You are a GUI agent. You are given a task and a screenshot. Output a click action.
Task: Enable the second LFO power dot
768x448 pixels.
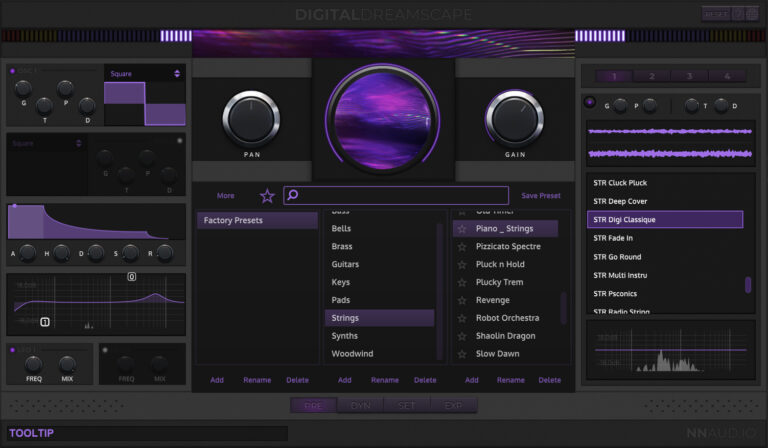[x=105, y=350]
